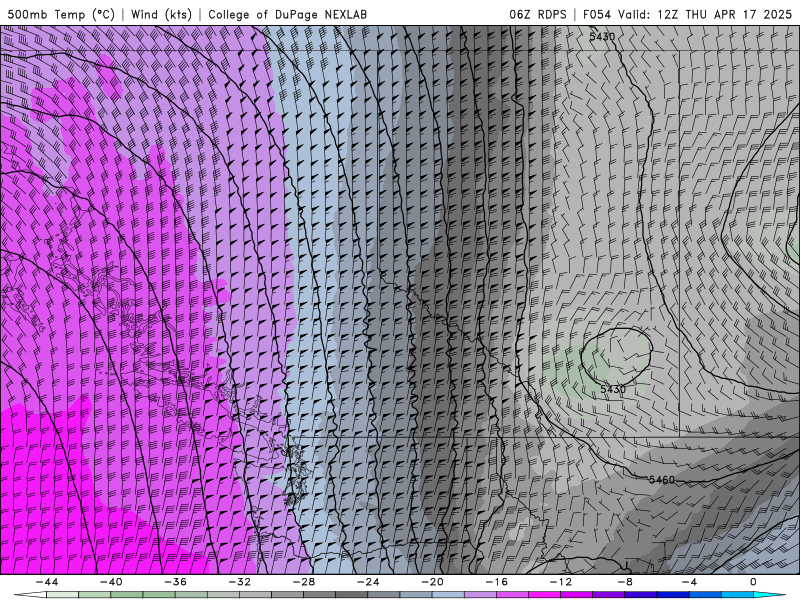
Task: Click the pale green swatch right of -44
Action: (x=62, y=595)
